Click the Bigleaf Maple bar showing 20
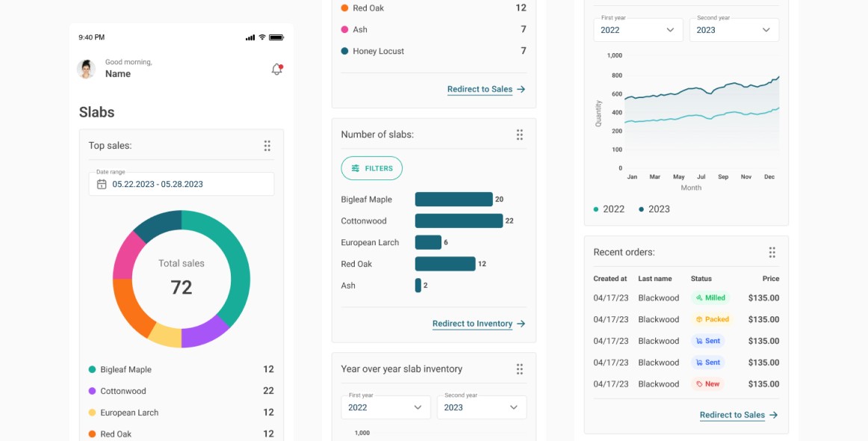The width and height of the screenshot is (868, 441). (454, 200)
